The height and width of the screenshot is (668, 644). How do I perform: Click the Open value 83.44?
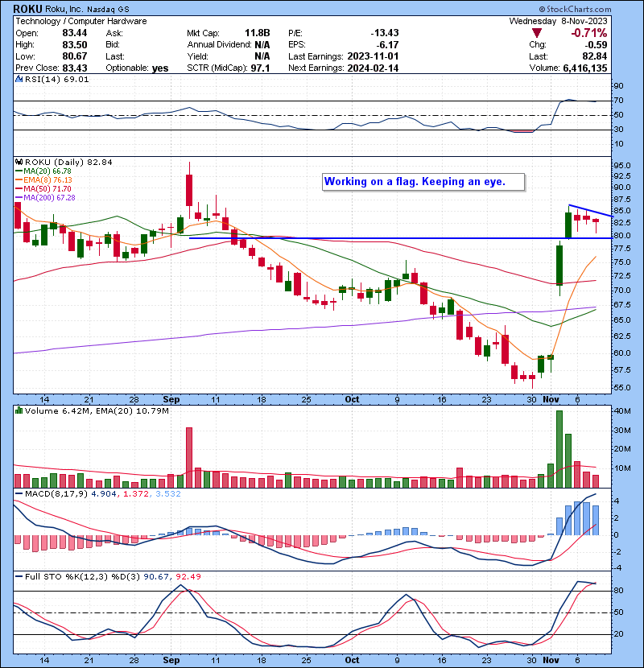[75, 33]
